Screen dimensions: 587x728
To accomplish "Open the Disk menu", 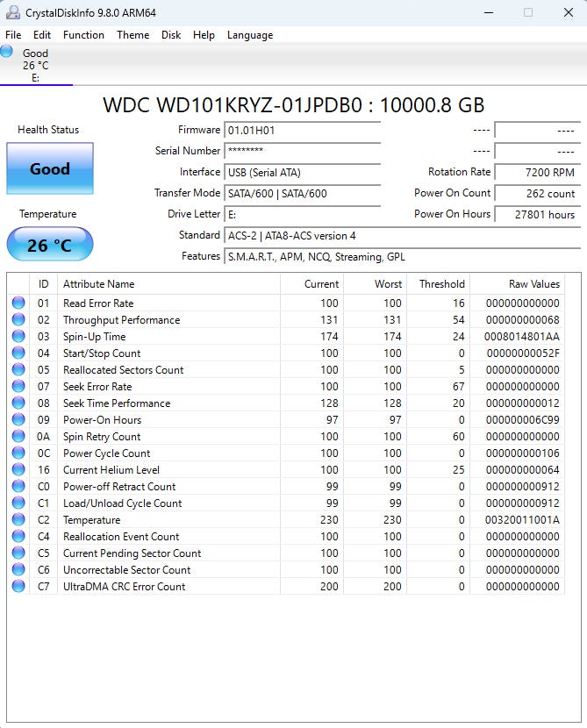I will pos(171,35).
